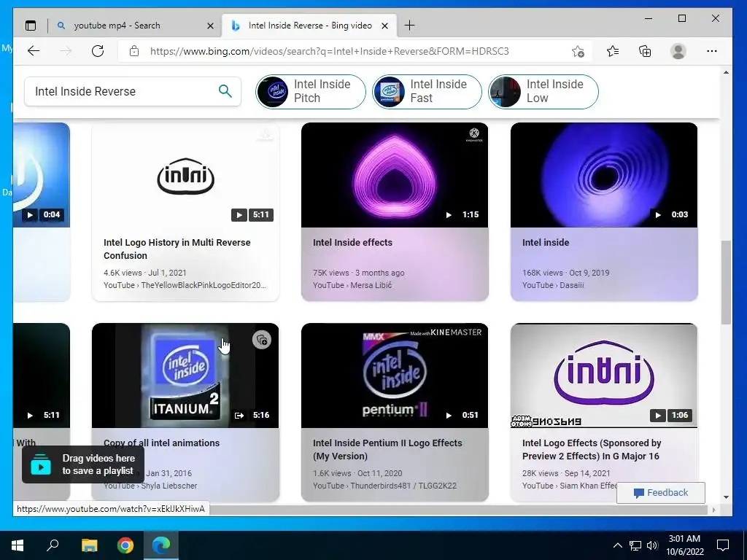This screenshot has height=560, width=747.
Task: Go back to the previous page
Action: click(x=34, y=51)
